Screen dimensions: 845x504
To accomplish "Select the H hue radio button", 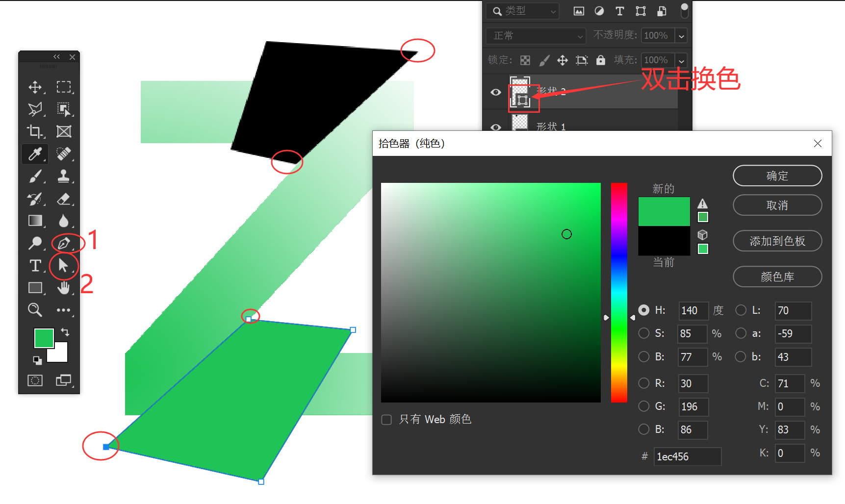I will coord(644,310).
